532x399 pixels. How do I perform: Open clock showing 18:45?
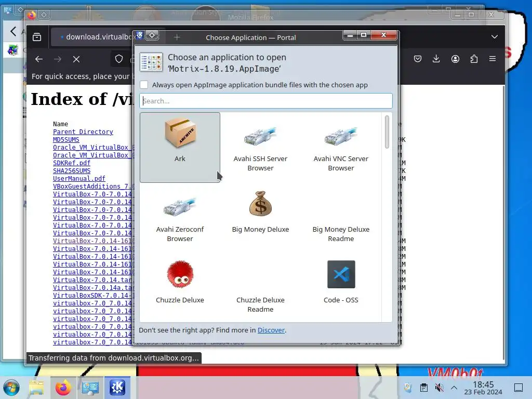click(x=483, y=388)
